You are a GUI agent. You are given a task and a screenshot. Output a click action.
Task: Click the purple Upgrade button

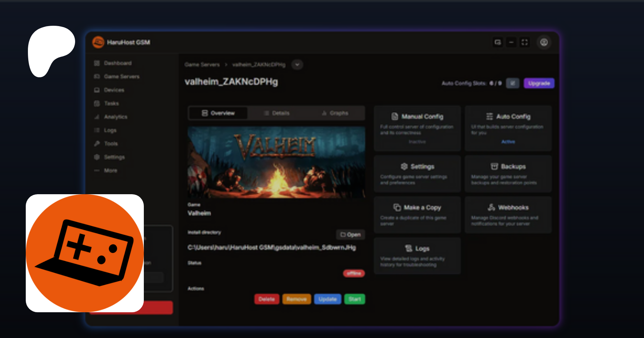539,83
